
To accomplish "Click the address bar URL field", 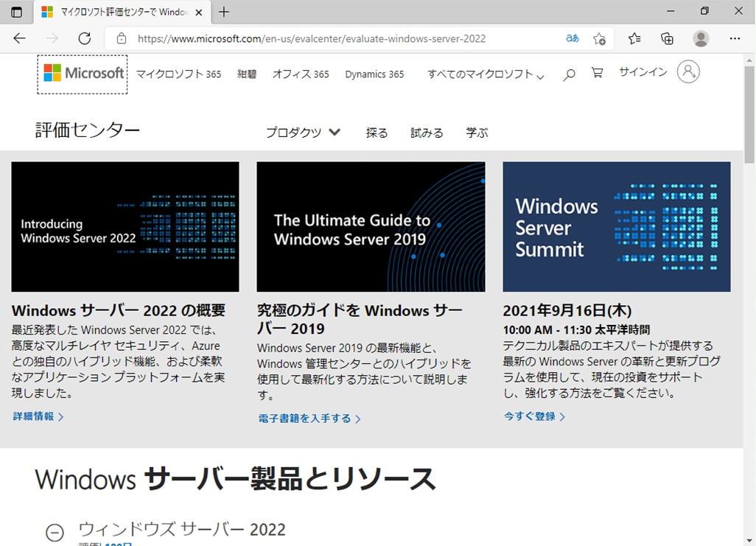I will 312,38.
